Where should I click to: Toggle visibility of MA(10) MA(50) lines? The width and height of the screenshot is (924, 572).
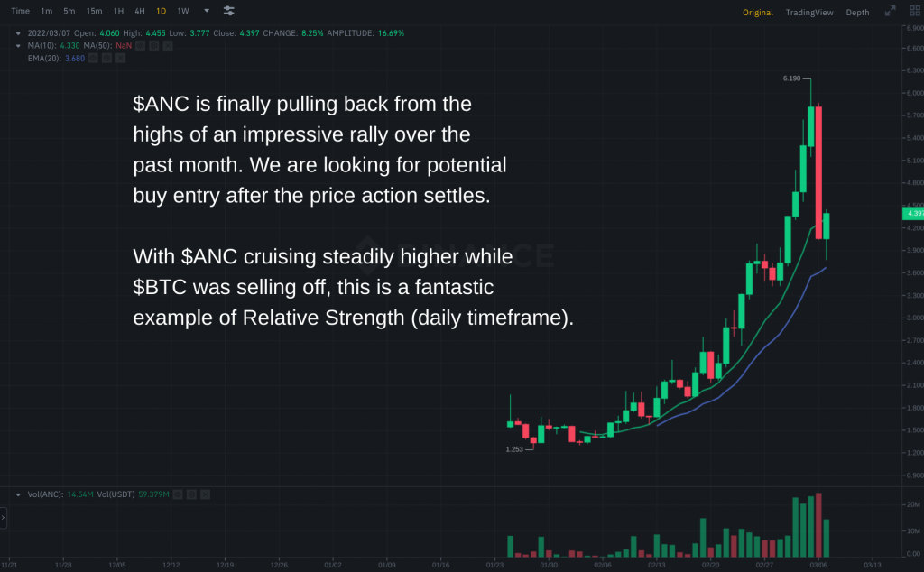click(140, 45)
